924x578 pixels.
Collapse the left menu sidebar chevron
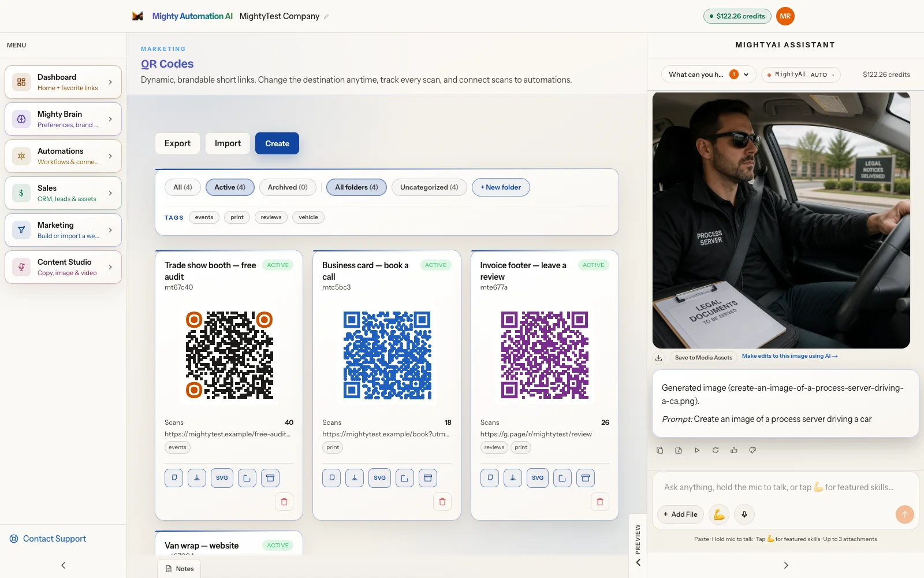pos(63,565)
